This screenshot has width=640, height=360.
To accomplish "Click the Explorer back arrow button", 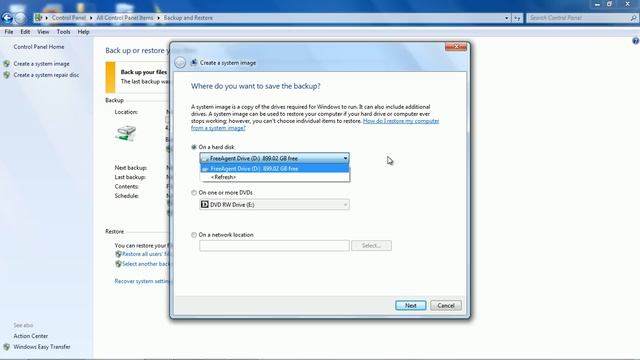I will pos(7,18).
